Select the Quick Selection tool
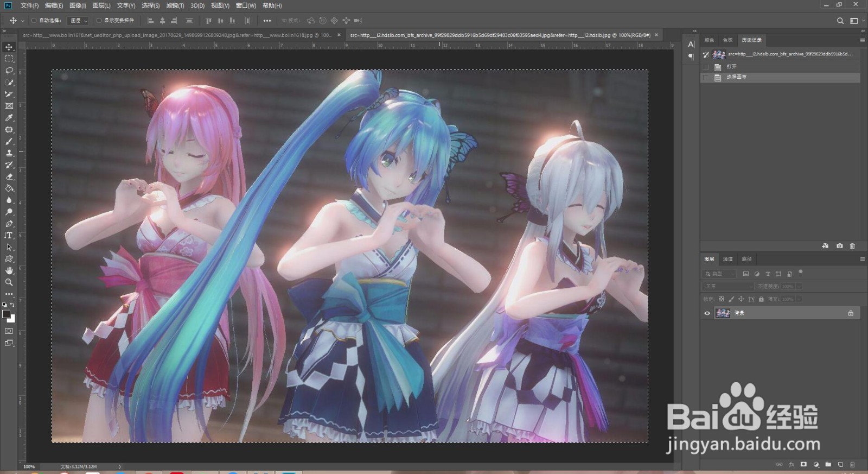 (x=9, y=83)
